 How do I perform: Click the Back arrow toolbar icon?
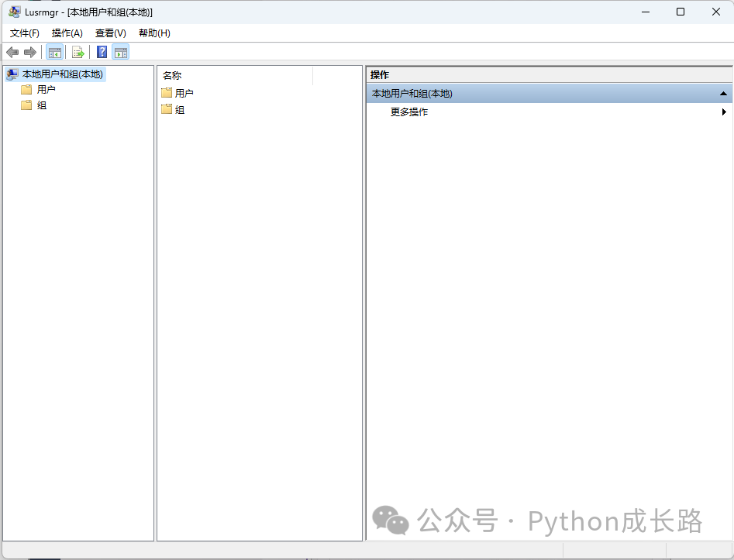12,52
